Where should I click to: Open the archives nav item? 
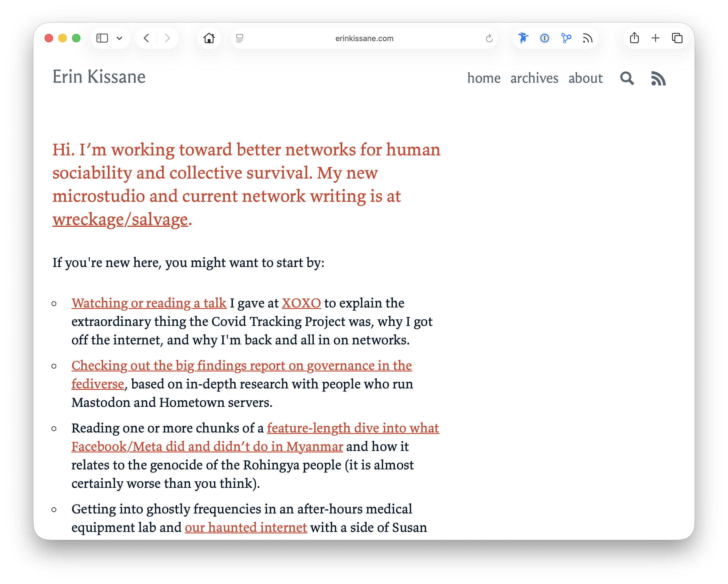[534, 78]
